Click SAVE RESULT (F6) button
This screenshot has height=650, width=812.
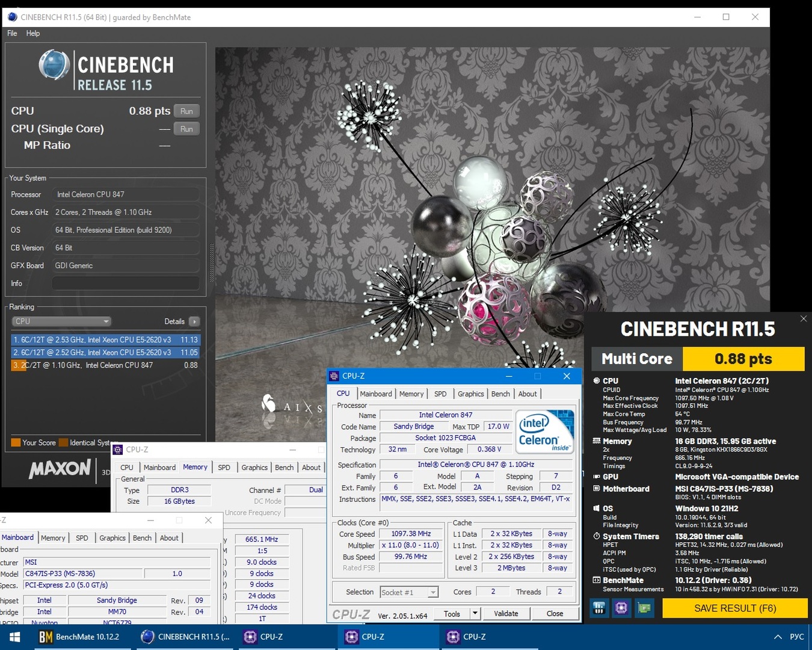pos(735,608)
